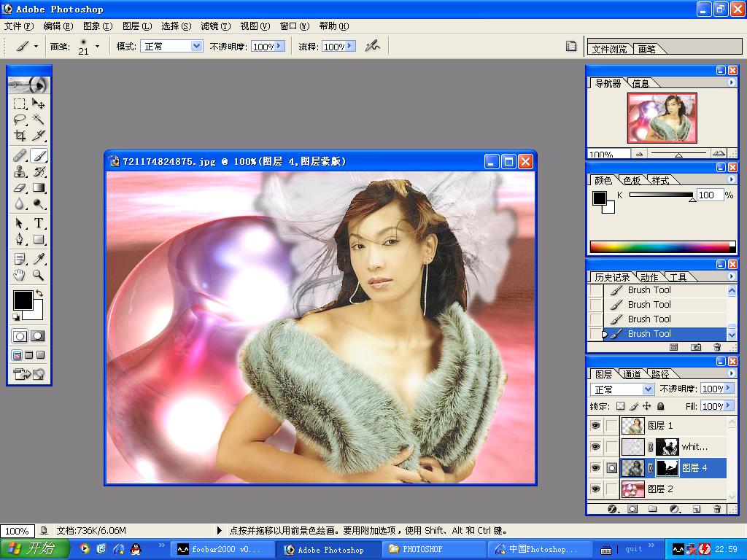Open the status bar document info menu
This screenshot has height=560, width=747.
click(219, 530)
